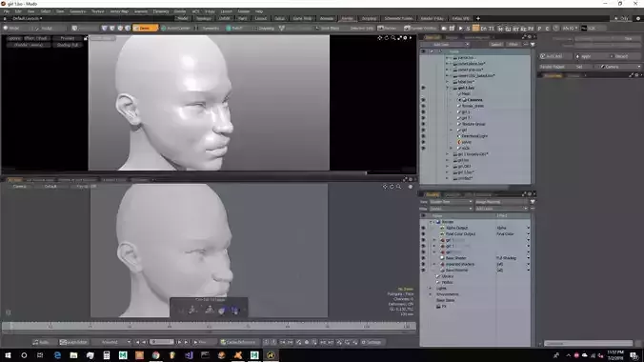Click the Snapping tool icon

click(254, 28)
